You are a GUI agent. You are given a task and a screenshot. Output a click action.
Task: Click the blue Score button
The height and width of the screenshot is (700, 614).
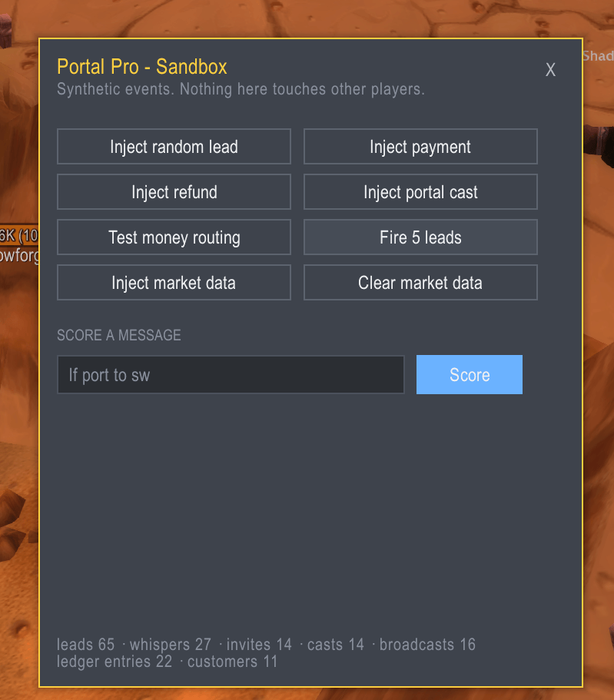coord(470,374)
